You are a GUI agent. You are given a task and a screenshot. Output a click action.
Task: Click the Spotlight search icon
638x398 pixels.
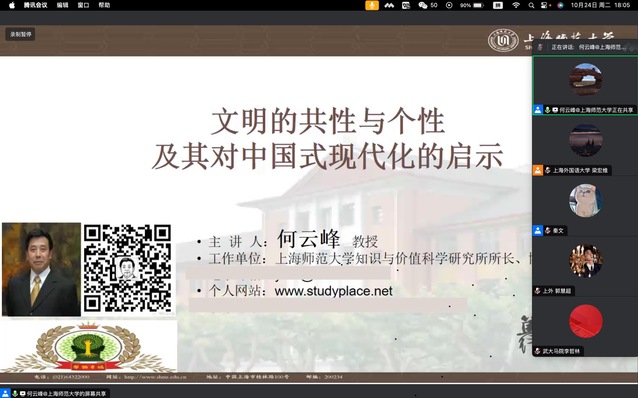click(531, 5)
